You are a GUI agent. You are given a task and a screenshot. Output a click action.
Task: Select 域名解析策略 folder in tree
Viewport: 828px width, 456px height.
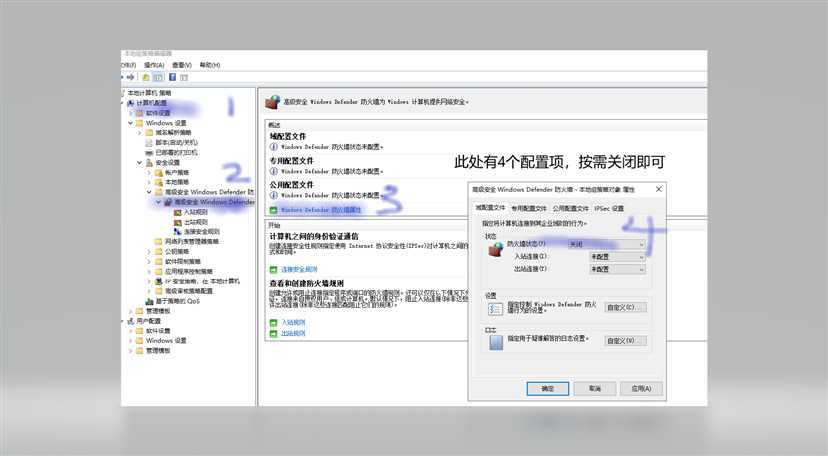click(173, 132)
